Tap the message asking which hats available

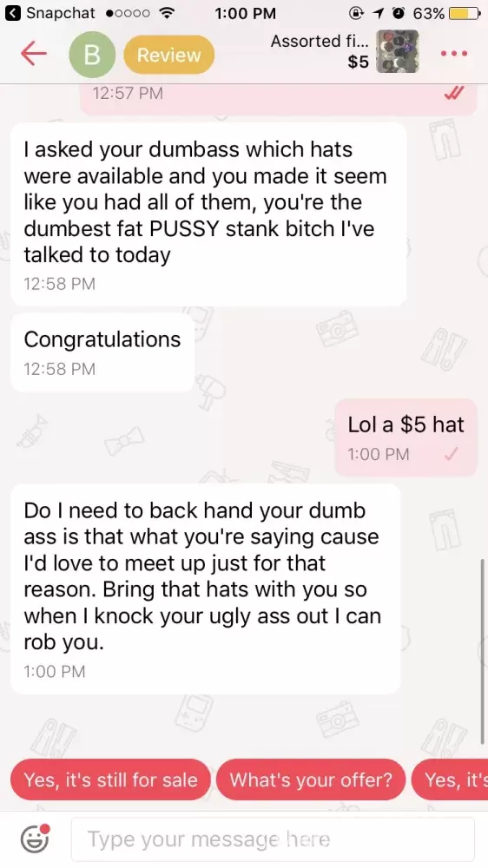208,214
